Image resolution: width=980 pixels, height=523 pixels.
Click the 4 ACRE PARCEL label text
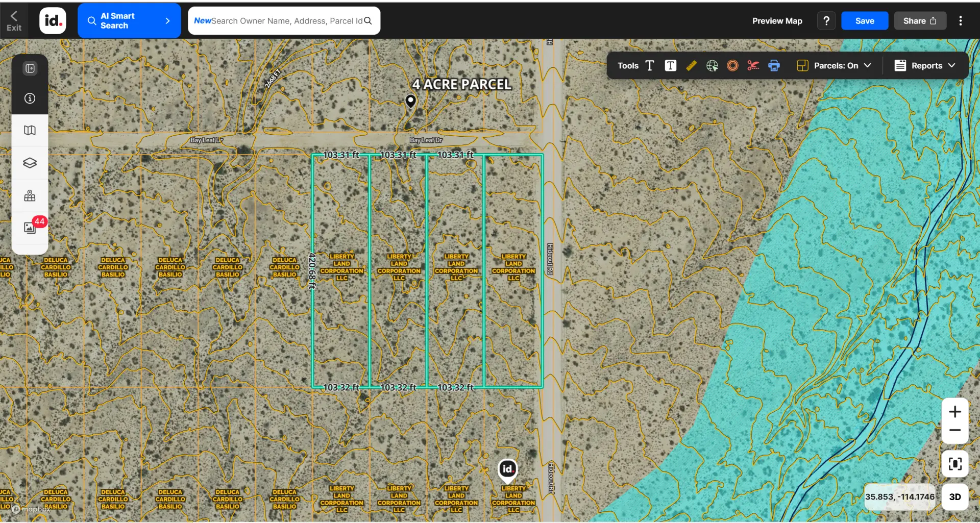pos(461,84)
